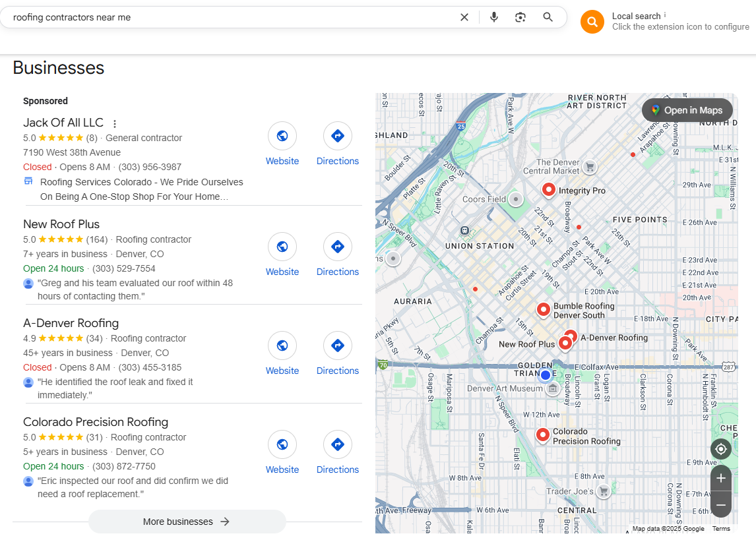The height and width of the screenshot is (542, 756).
Task: Select Bumble Roofing Denver South pin
Action: click(x=544, y=309)
